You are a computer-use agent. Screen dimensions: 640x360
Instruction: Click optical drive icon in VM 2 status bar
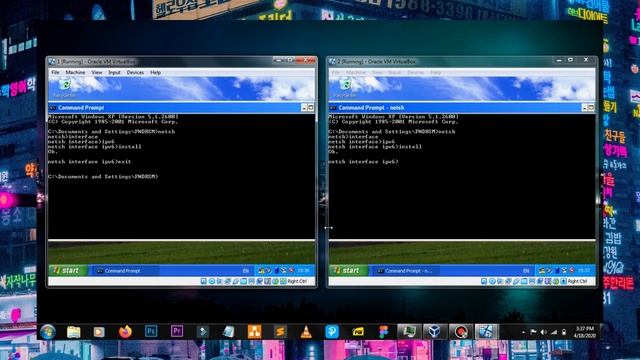(492, 281)
